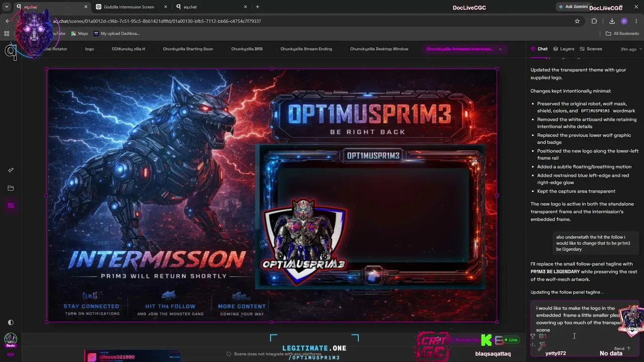Send the chat message

pos(622,348)
